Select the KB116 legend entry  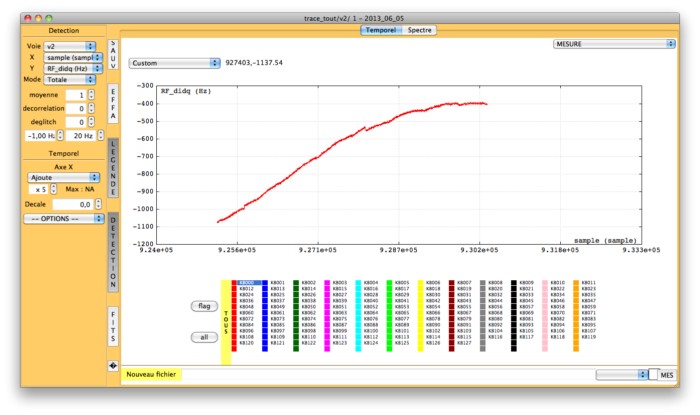(495, 337)
